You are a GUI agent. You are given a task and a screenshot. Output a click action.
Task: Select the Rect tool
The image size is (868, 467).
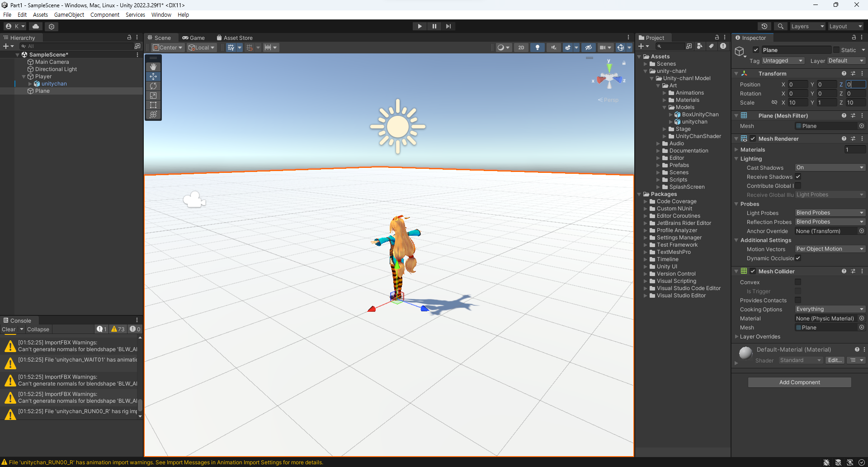point(153,105)
